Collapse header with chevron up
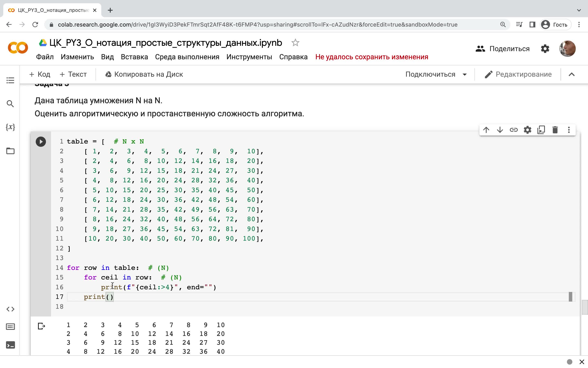The height and width of the screenshot is (368, 588). (572, 74)
